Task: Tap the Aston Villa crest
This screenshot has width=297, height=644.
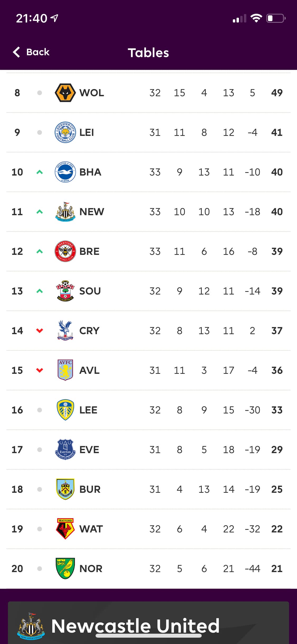Action: pos(65,370)
